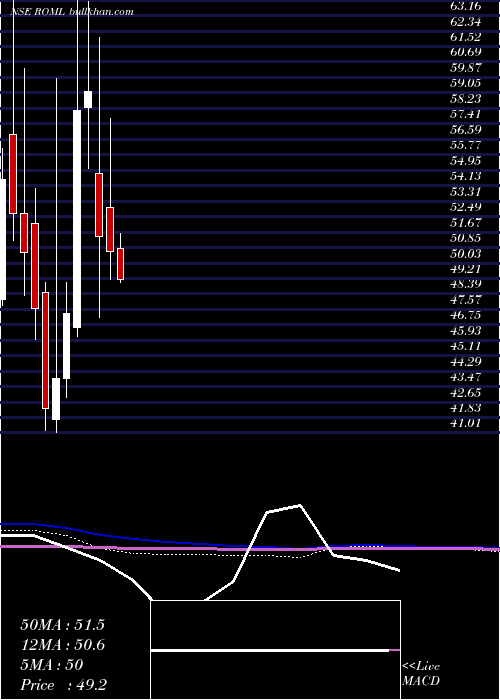This screenshot has height=700, width=500.
Task: Click the '50MA : 51.5' reading
Action: (62, 625)
